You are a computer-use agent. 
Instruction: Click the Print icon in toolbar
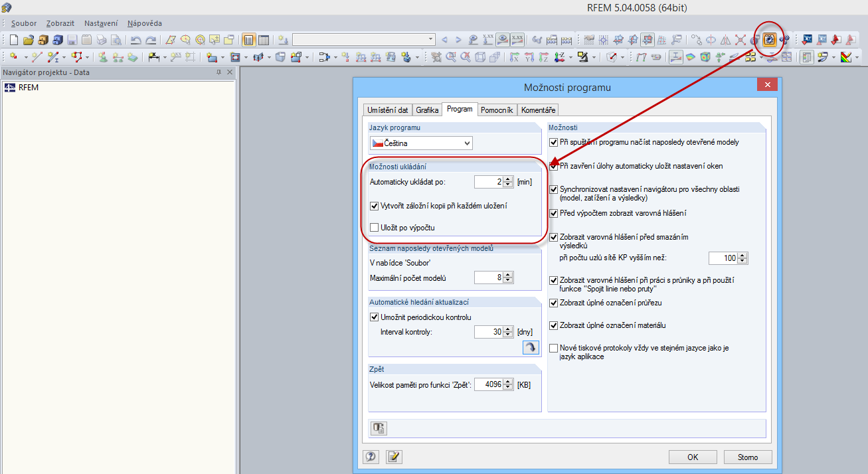tap(100, 40)
